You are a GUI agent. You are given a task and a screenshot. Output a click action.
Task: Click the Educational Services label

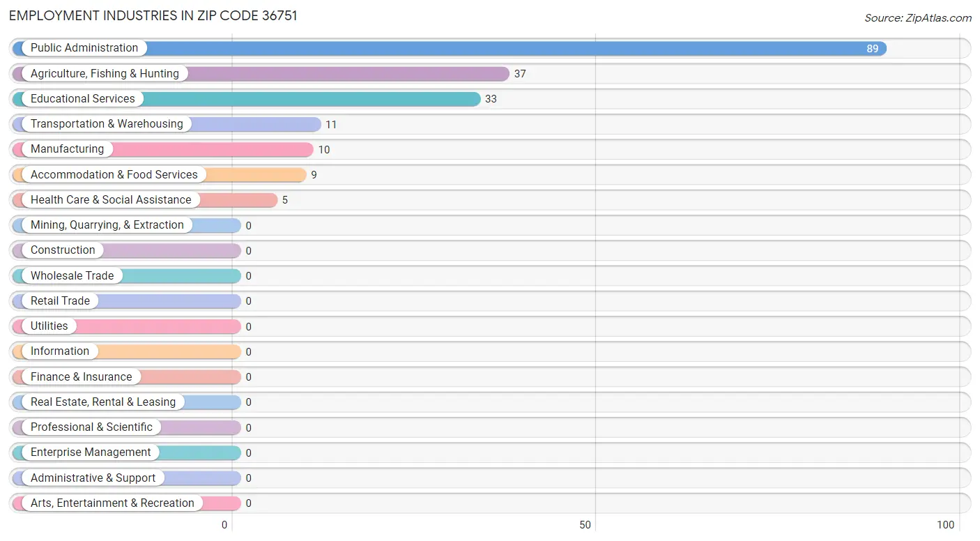83,99
